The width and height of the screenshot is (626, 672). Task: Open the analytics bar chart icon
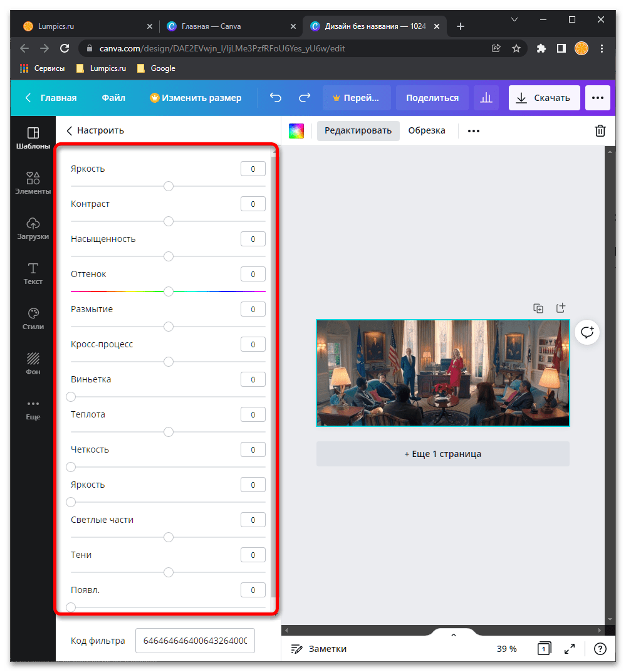click(486, 98)
